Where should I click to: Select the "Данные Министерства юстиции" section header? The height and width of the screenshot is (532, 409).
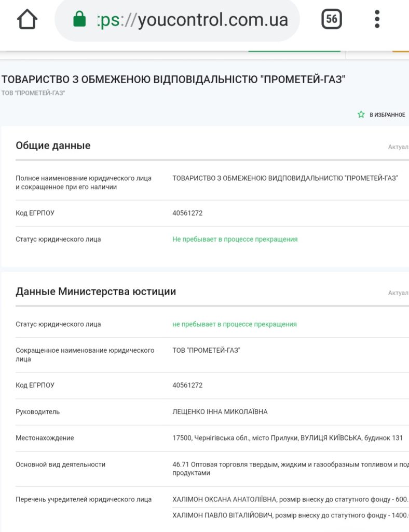(96, 291)
